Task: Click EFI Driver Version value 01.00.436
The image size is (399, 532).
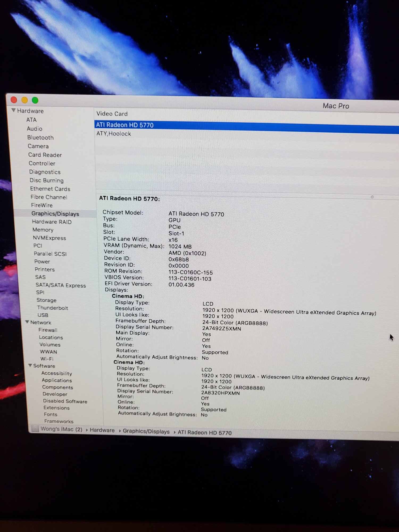Action: tap(181, 285)
